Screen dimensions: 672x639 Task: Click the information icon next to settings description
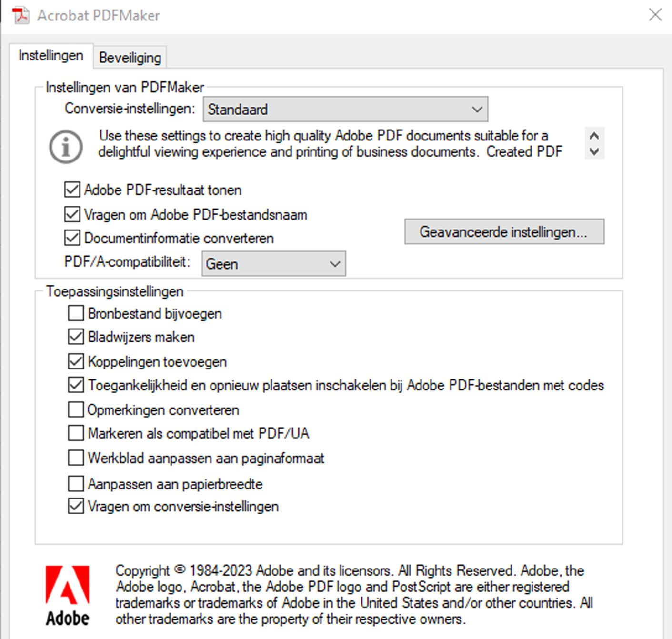(66, 146)
